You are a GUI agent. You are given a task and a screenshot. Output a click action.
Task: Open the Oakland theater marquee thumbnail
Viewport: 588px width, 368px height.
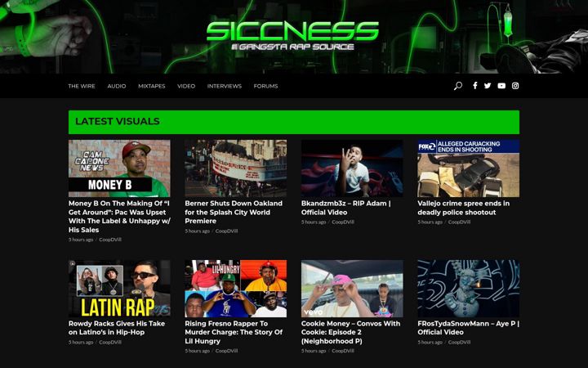click(235, 168)
